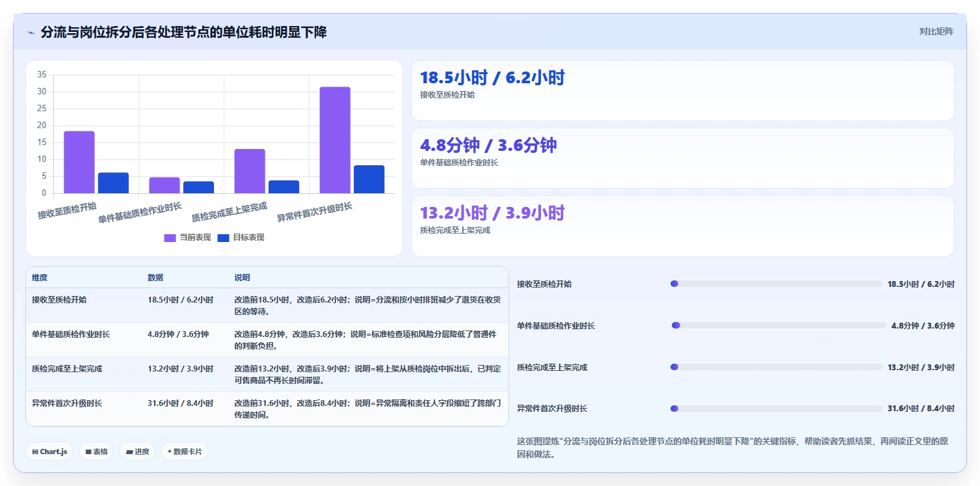Click table cell 质检完成至上架完成
This screenshot has width=980, height=486.
click(67, 369)
